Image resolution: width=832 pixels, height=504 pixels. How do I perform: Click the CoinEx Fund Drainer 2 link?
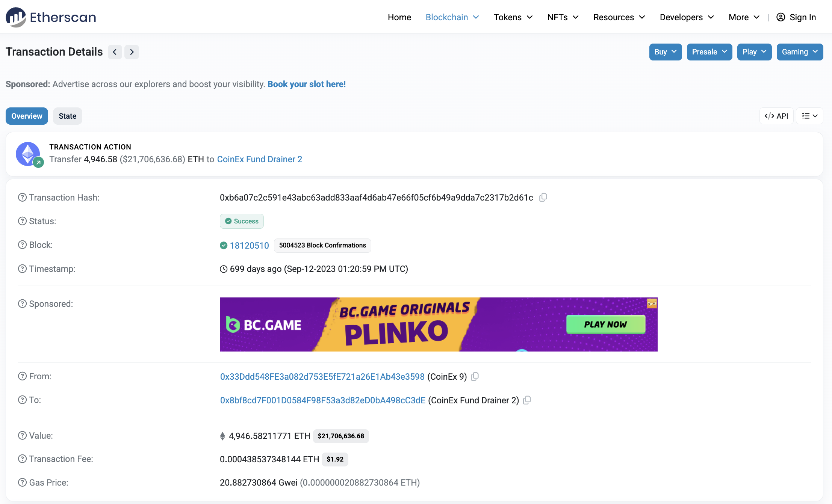[260, 159]
